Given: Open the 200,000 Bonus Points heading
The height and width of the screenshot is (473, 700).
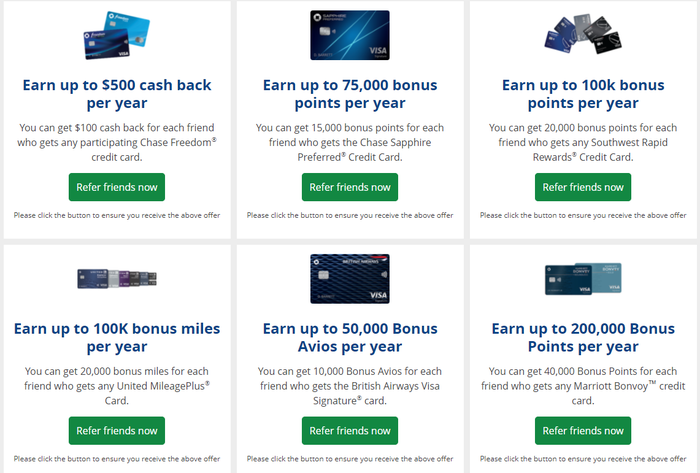Looking at the screenshot, I should click(x=583, y=337).
